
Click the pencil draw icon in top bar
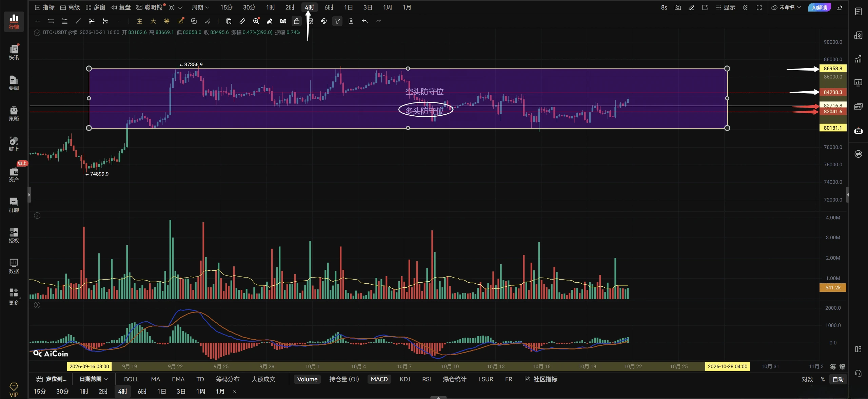pos(691,7)
